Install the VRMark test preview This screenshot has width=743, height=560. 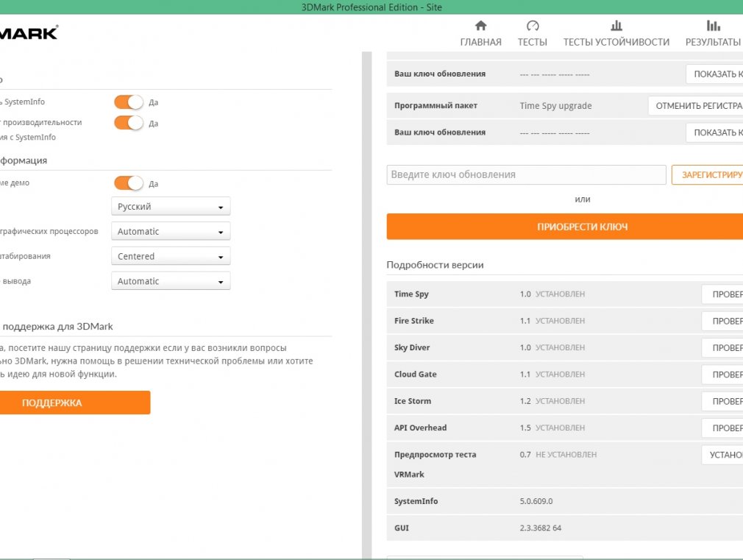(x=722, y=455)
